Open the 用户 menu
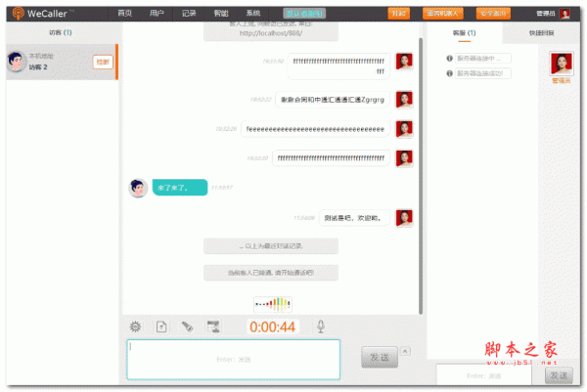 [157, 14]
